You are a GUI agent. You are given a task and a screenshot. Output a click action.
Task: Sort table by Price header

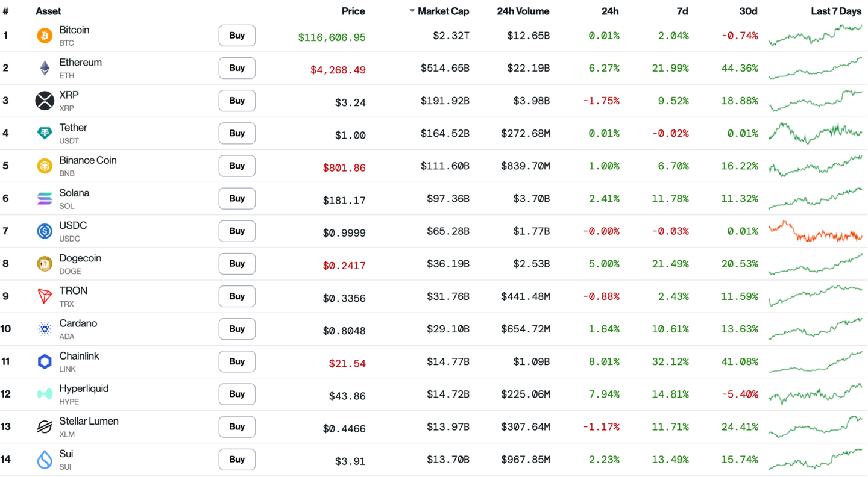click(353, 11)
